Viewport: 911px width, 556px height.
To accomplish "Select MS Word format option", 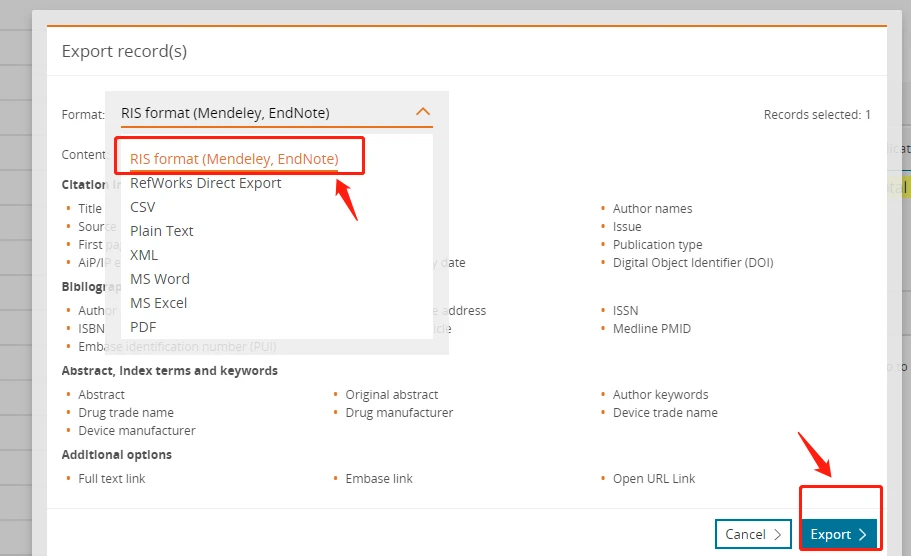I will (160, 279).
